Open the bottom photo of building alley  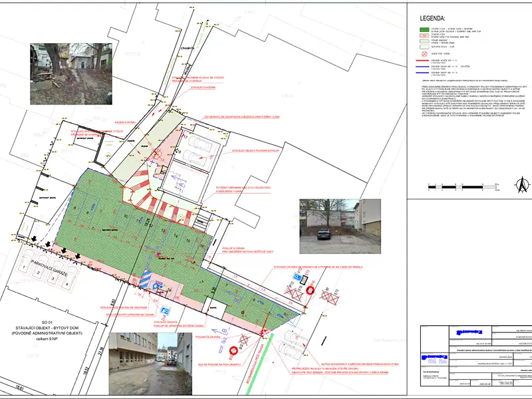[x=150, y=364]
